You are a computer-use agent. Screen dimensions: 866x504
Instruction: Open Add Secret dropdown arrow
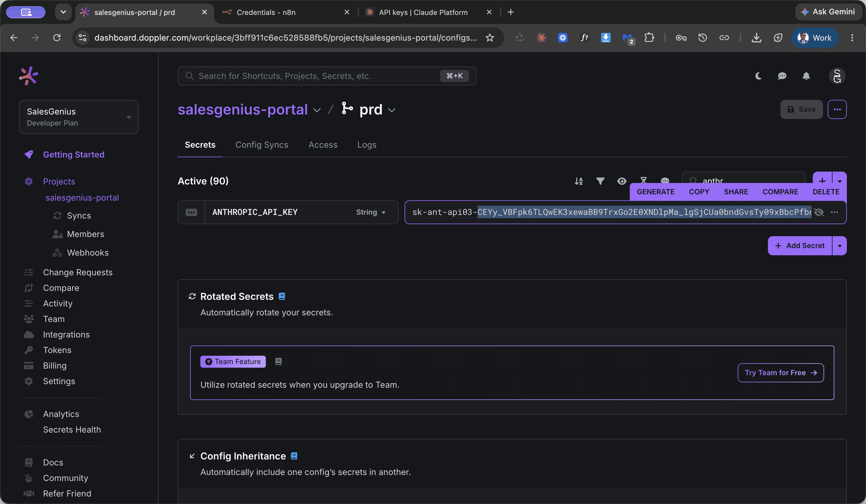[840, 246]
